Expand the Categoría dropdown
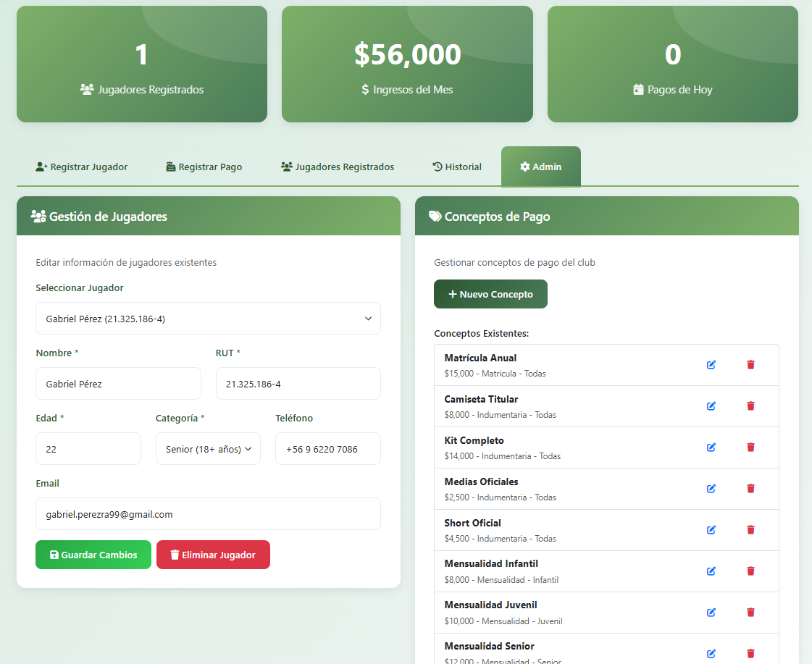The image size is (812, 664). (x=208, y=449)
